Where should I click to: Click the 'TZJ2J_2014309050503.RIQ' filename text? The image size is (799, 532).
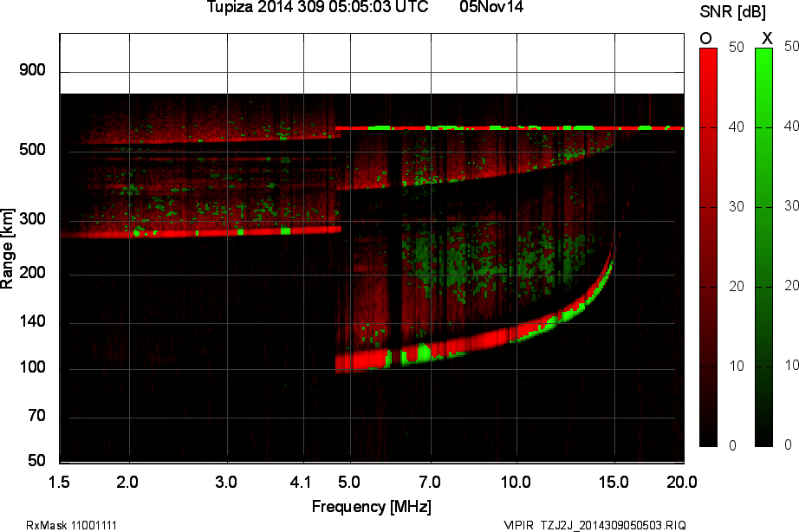coord(613,525)
